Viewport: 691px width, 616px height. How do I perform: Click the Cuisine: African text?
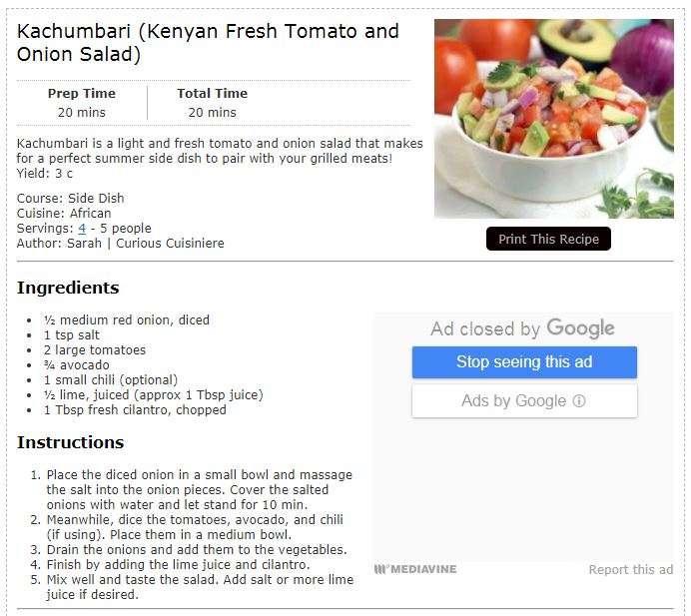(x=64, y=214)
